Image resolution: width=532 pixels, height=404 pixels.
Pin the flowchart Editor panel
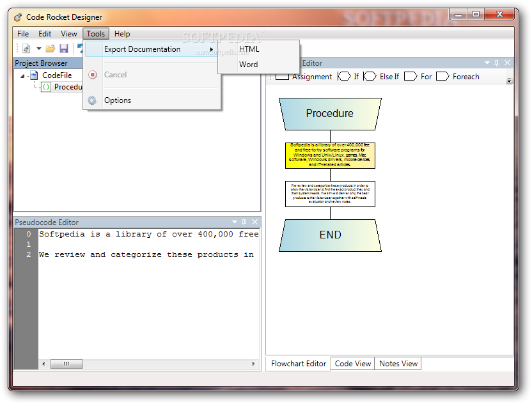[497, 63]
